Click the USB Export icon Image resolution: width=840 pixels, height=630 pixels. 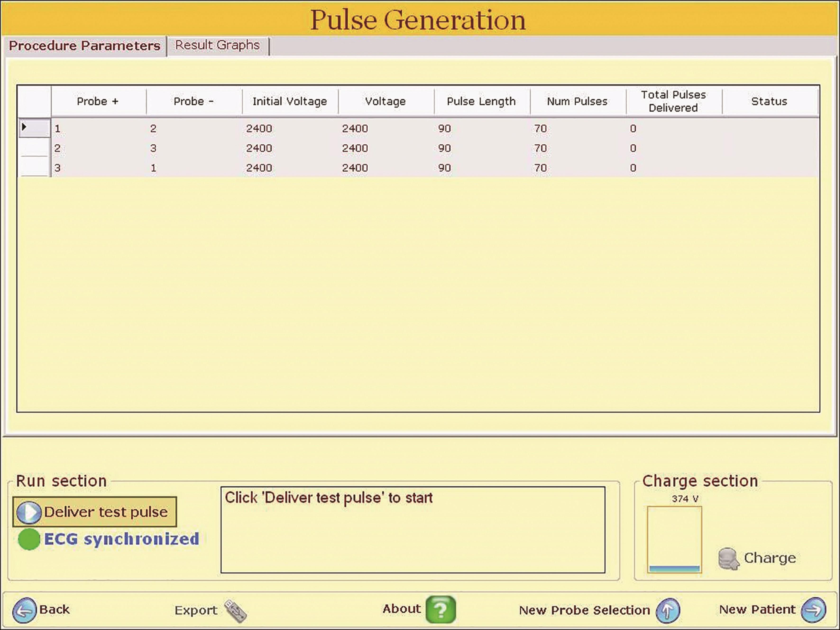pyautogui.click(x=235, y=611)
